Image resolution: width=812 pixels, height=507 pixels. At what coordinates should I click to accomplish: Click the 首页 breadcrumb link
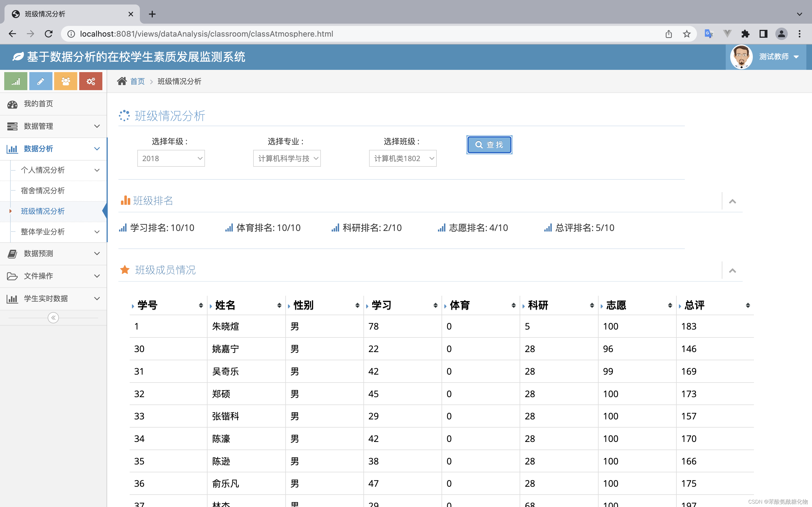pyautogui.click(x=137, y=81)
